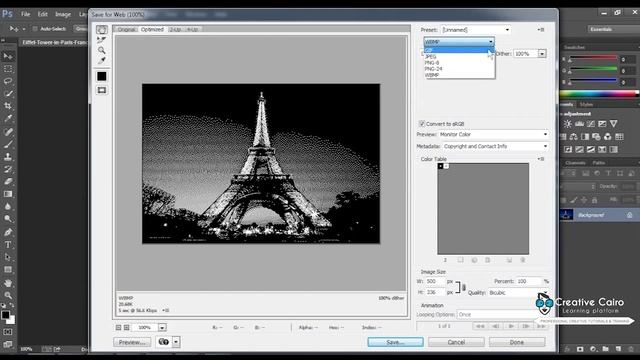This screenshot has width=640, height=360.
Task: Select the Hand tool in Photoshop toolbar
Action: (8, 283)
